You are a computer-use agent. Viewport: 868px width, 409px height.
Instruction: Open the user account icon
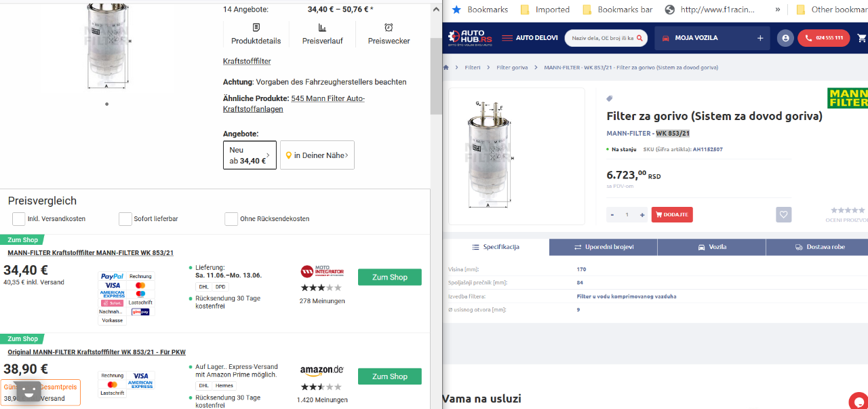pyautogui.click(x=785, y=38)
